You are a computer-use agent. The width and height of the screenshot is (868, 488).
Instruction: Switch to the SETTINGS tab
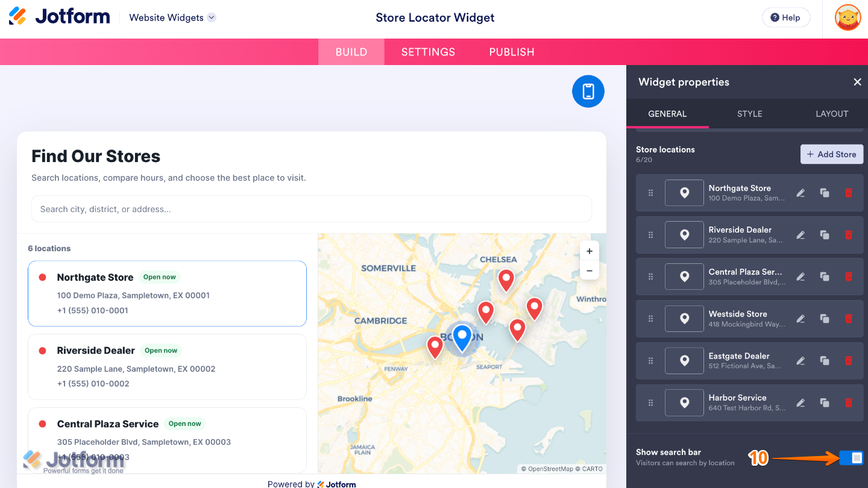point(428,52)
